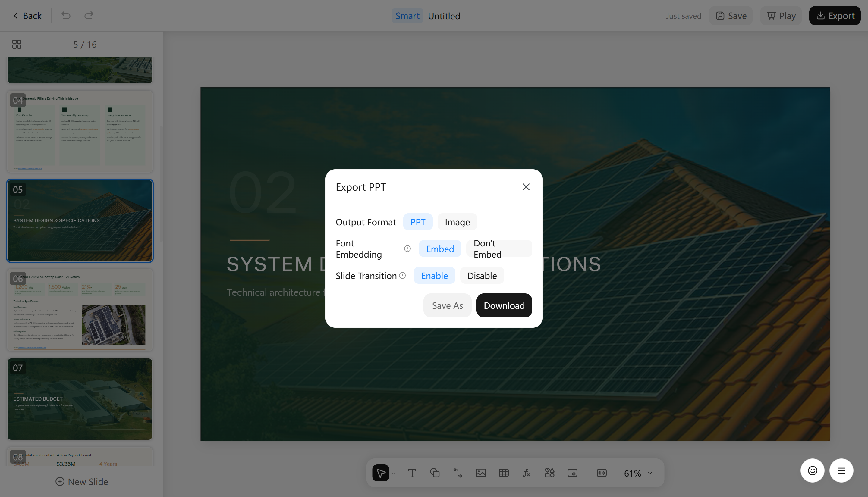Select the Shape tool

435,473
